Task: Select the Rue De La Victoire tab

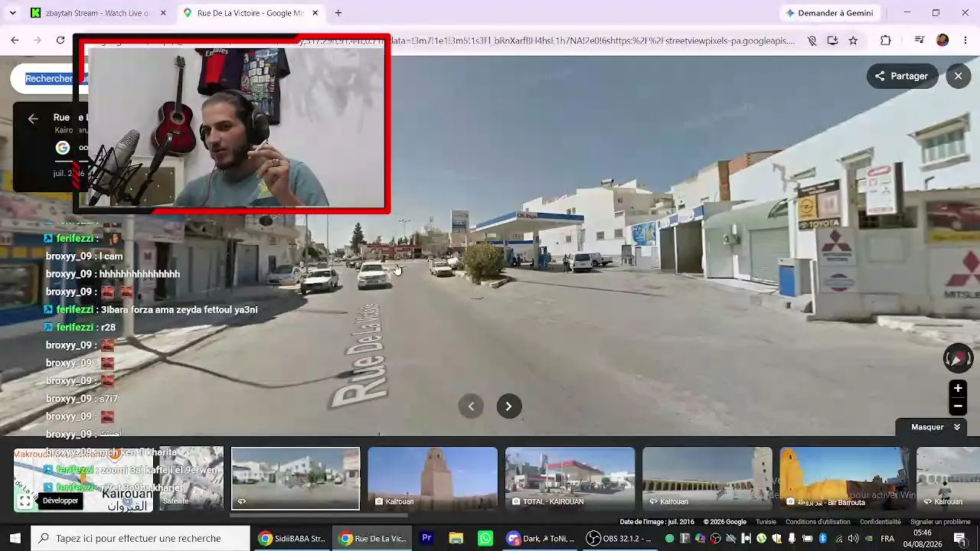Action: 250,13
